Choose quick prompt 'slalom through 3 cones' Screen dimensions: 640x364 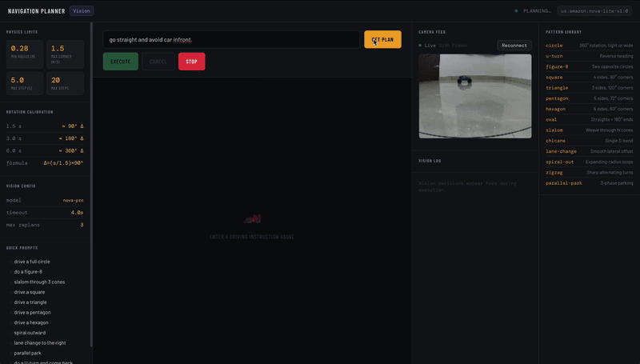coord(39,282)
